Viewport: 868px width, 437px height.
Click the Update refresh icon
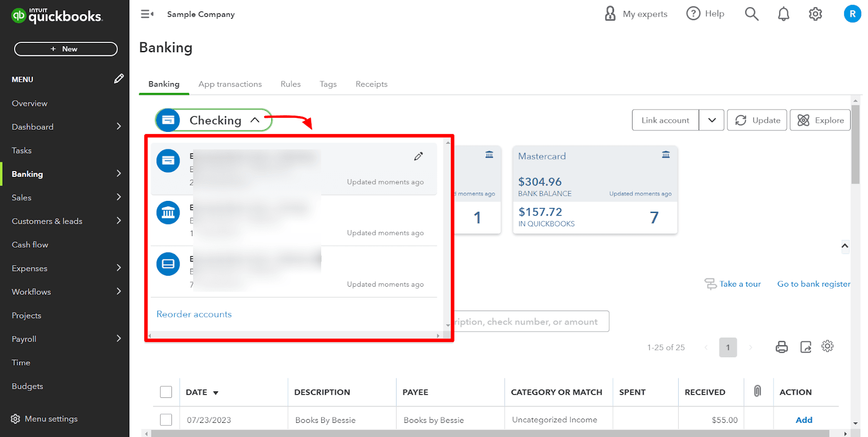click(741, 121)
